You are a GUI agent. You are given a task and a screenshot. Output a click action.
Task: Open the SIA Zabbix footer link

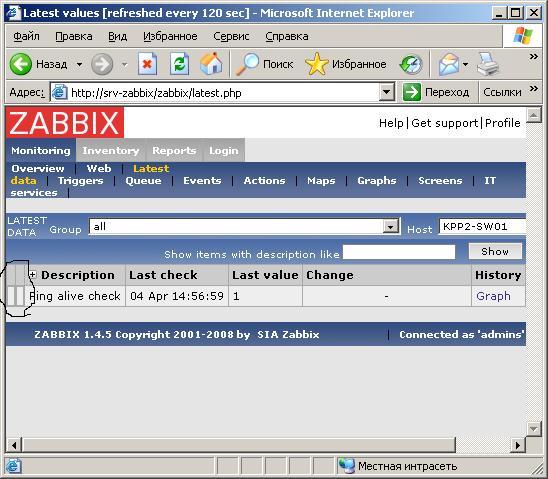[288, 334]
